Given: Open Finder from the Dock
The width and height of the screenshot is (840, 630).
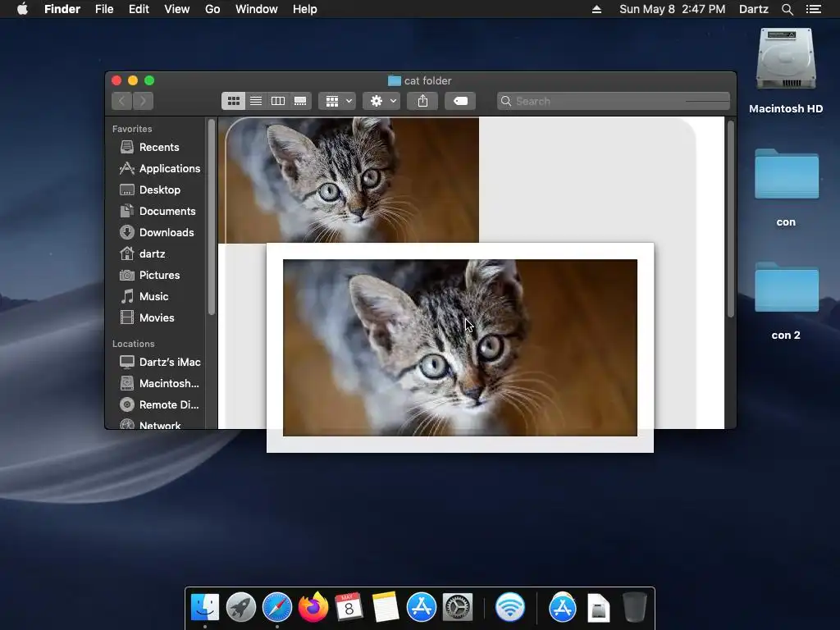Looking at the screenshot, I should click(204, 608).
